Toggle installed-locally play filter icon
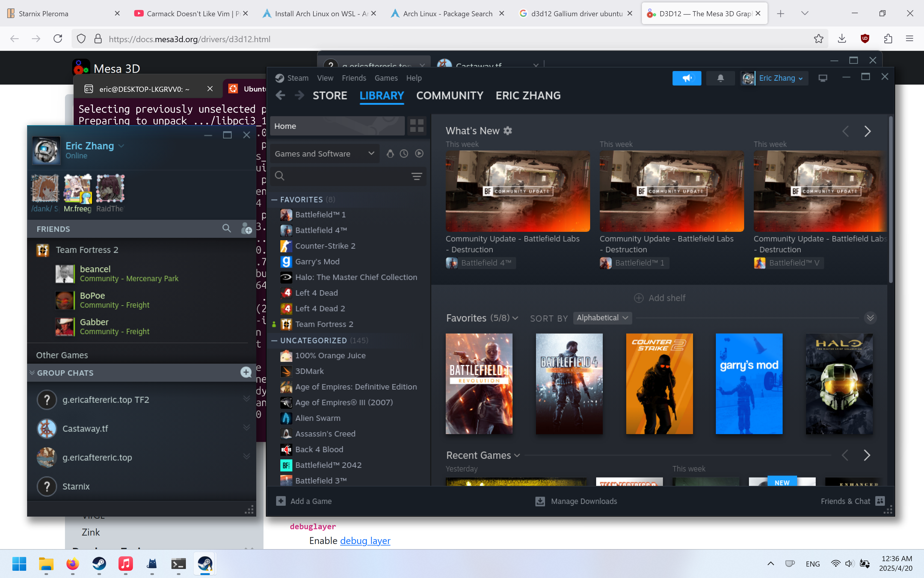 coord(419,154)
